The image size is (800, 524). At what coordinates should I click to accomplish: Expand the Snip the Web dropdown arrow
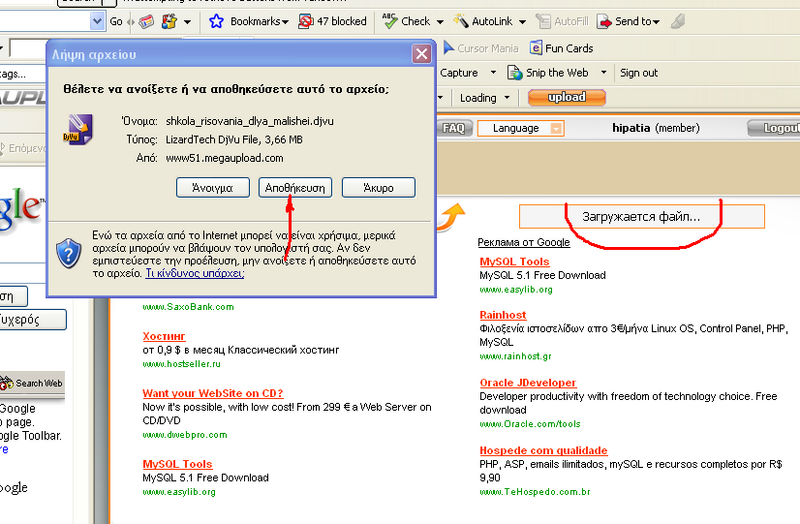point(604,72)
